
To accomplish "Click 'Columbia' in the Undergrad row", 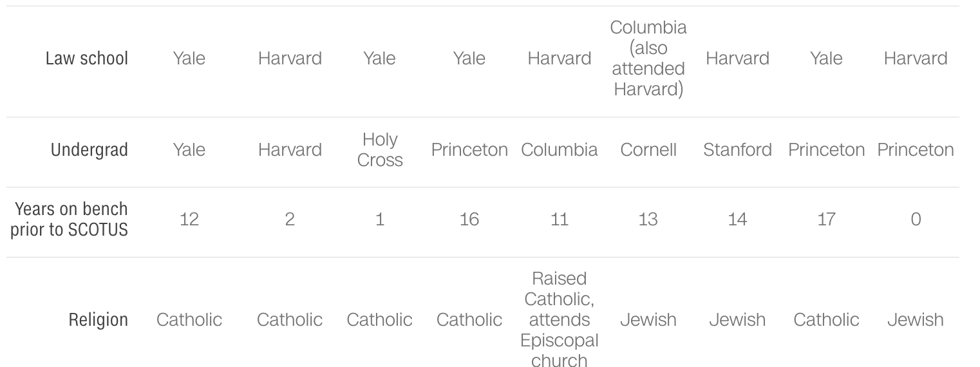I will (x=559, y=150).
